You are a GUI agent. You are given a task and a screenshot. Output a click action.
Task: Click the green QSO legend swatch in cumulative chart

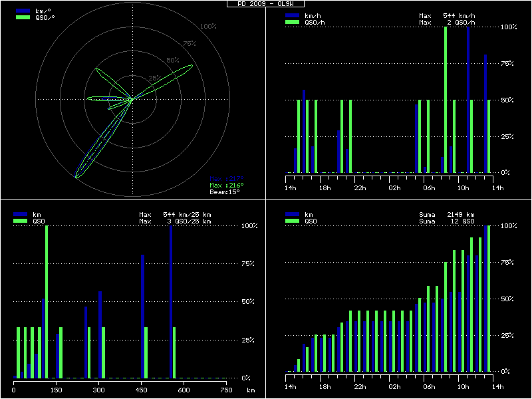[292, 221]
